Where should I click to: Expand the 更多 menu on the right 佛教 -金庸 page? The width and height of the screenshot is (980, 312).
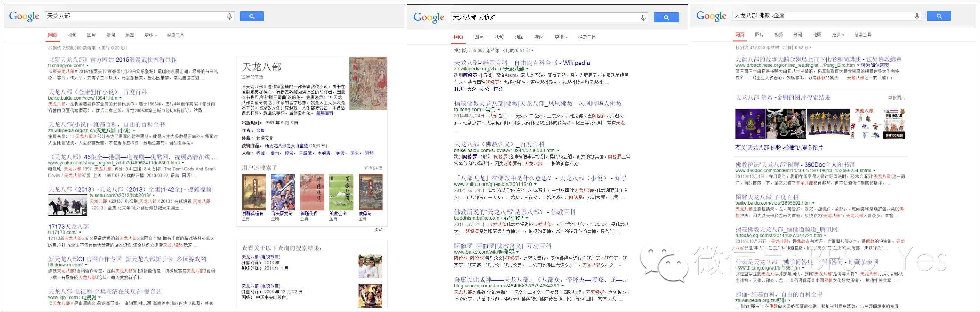838,35
